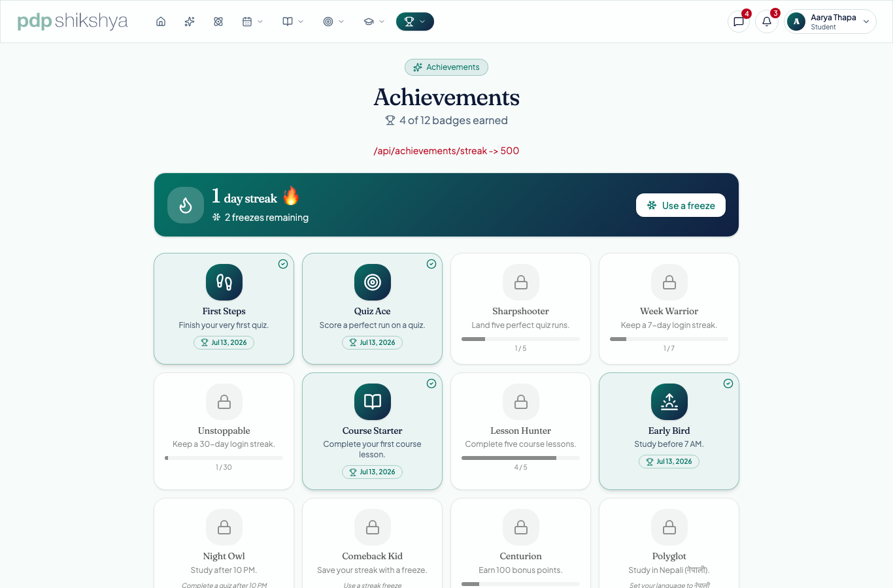Click the Centurion lock icon
893x588 pixels.
coord(521,527)
